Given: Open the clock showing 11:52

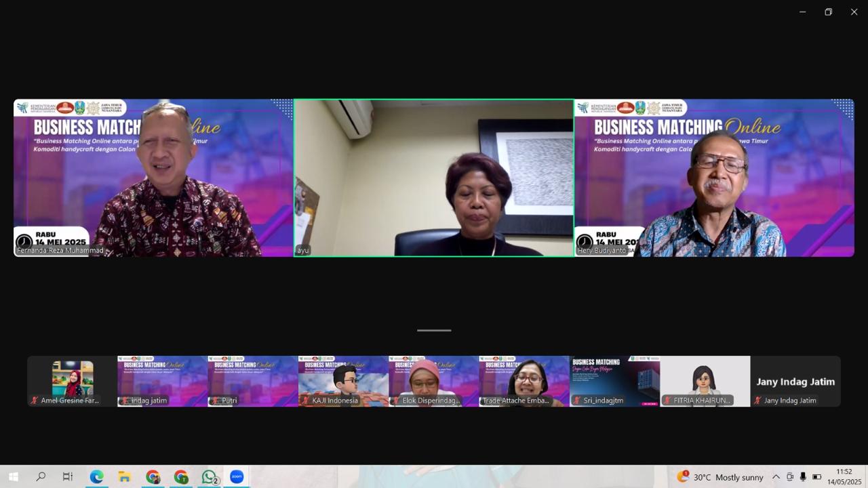Looking at the screenshot, I should tap(844, 476).
